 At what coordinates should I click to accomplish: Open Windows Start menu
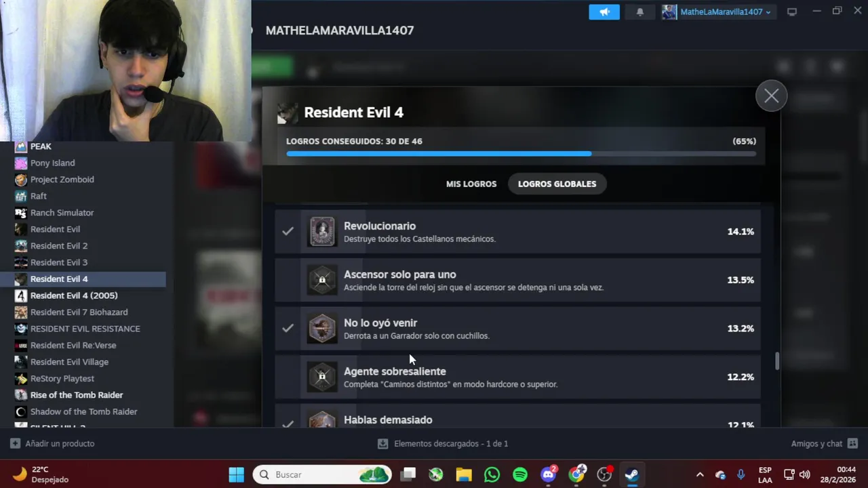click(x=236, y=474)
